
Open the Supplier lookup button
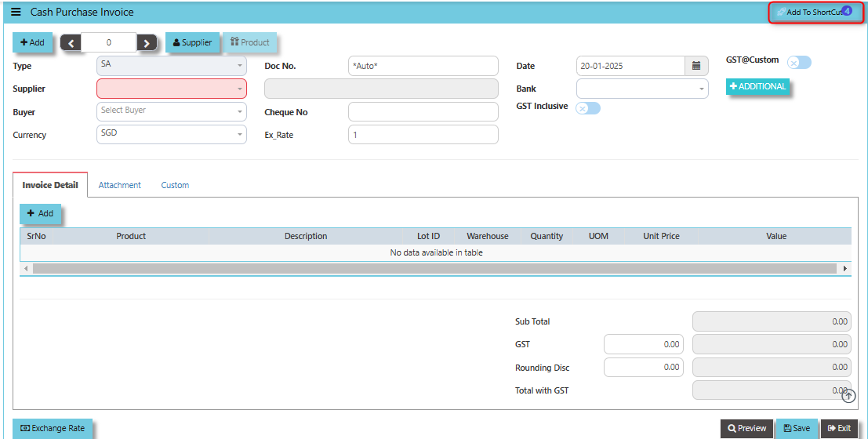[x=193, y=42]
